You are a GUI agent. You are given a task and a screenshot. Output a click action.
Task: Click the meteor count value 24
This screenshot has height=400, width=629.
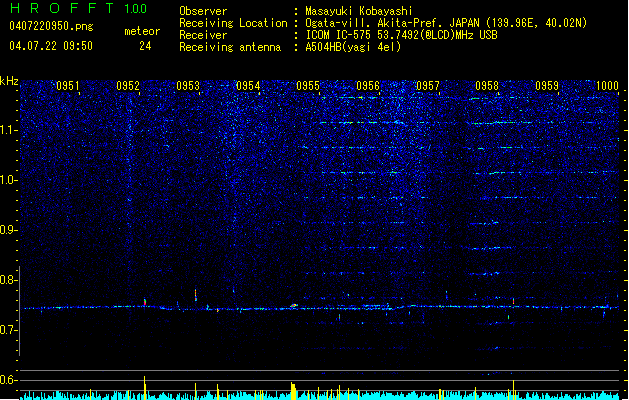tap(145, 46)
